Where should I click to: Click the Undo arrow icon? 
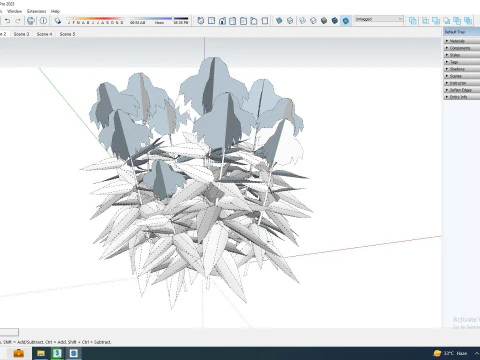(7, 21)
